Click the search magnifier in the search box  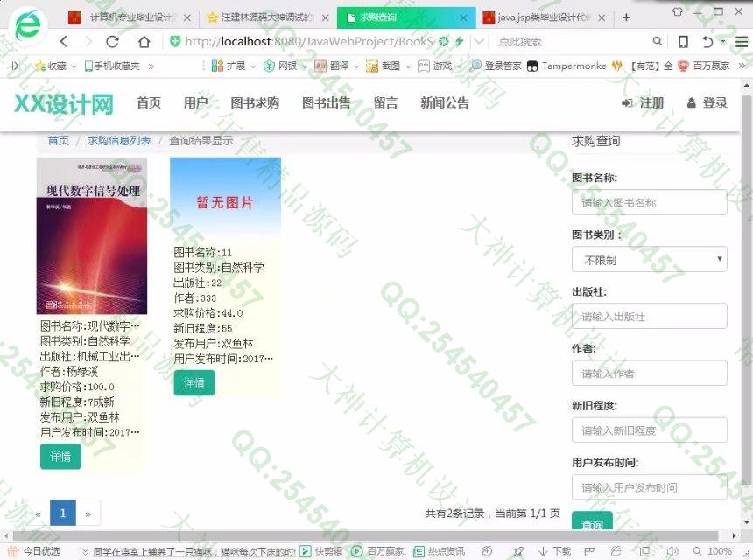coord(658,42)
